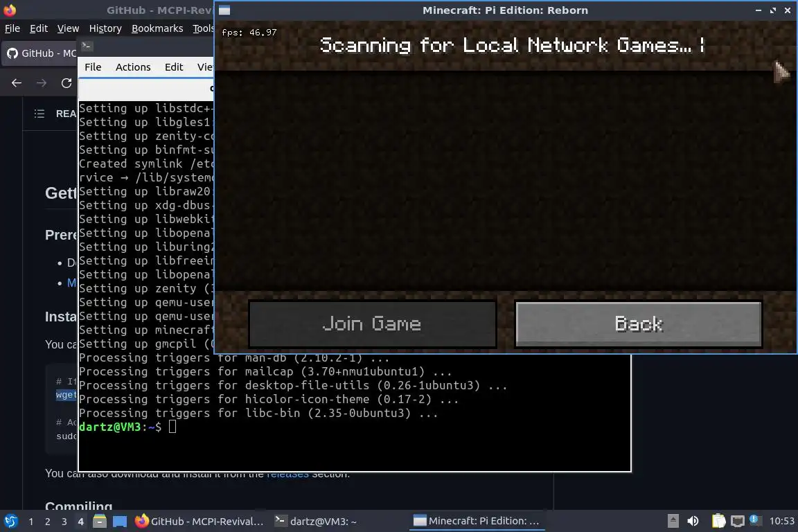The image size is (798, 532).
Task: Click the Processing triggers for mailcap line
Action: pyautogui.click(x=265, y=371)
